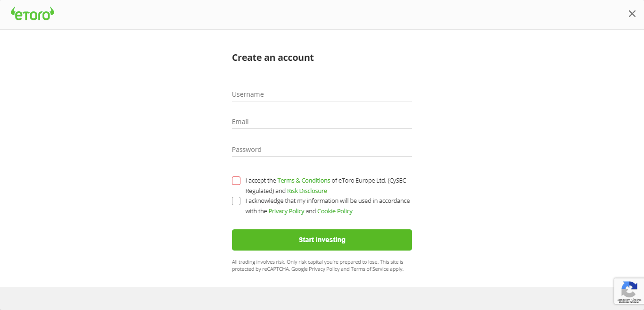The image size is (644, 310).
Task: Open the Cookie Policy link
Action: [335, 211]
